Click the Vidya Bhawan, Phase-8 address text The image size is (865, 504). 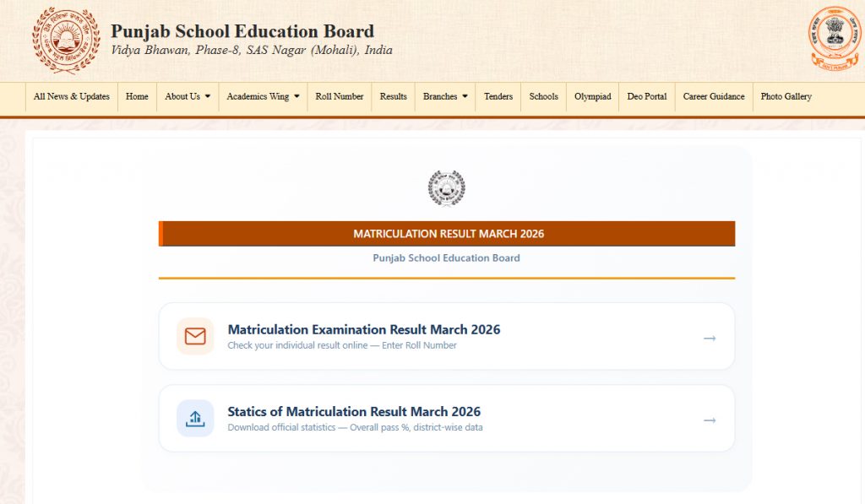252,50
